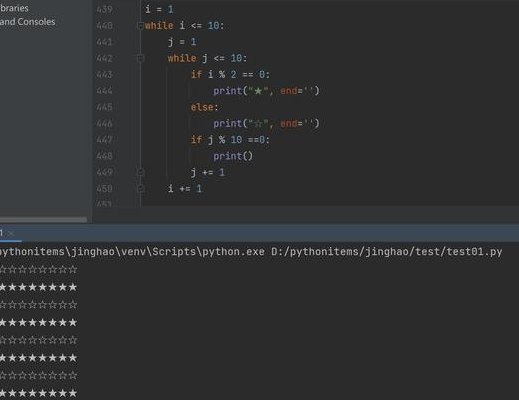Click the 'j = 1' assignment line

click(x=182, y=42)
